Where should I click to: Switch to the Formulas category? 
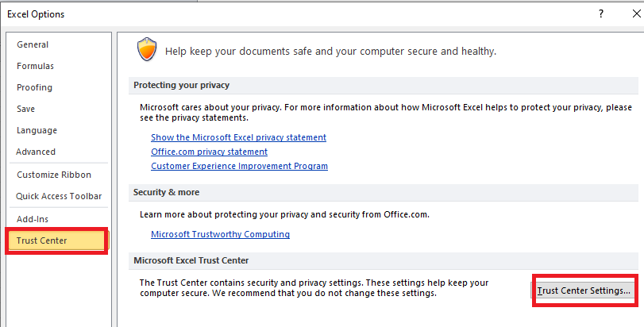point(36,67)
